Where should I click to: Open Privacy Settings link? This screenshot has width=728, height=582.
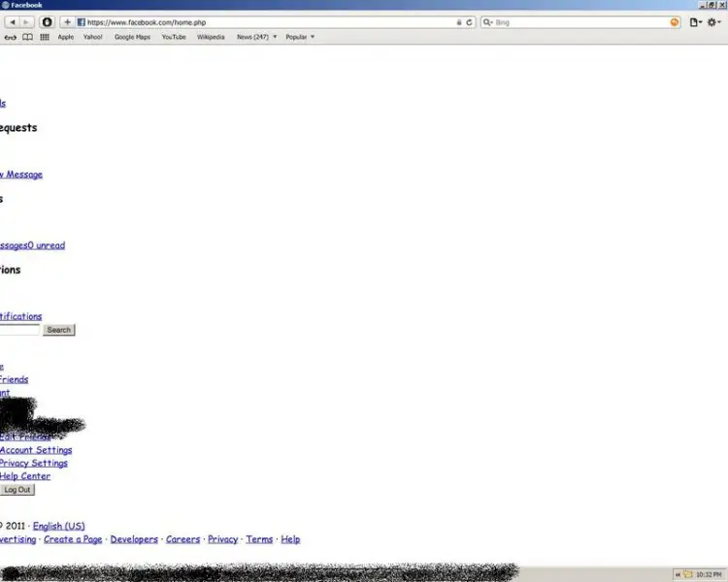click(x=33, y=464)
